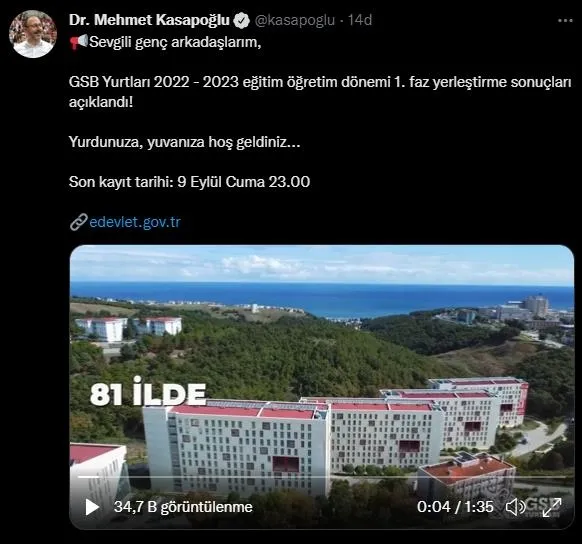Play the tweet video
Image resolution: width=582 pixels, height=544 pixels.
(x=92, y=507)
